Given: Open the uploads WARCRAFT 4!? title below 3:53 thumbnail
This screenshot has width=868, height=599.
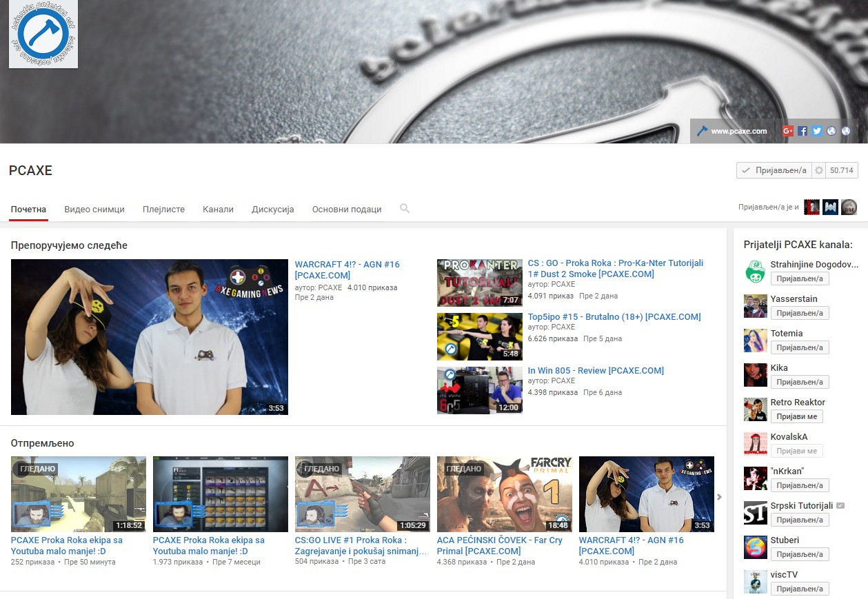Looking at the screenshot, I should (632, 545).
